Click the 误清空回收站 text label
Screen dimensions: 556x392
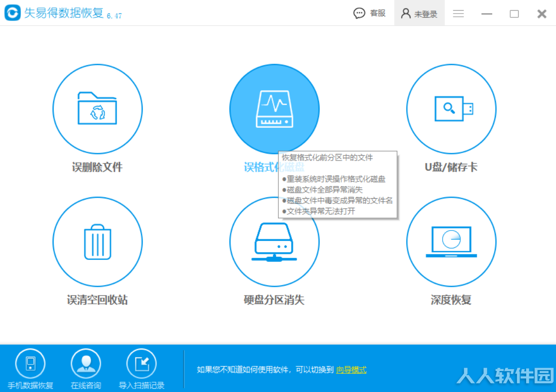[97, 300]
